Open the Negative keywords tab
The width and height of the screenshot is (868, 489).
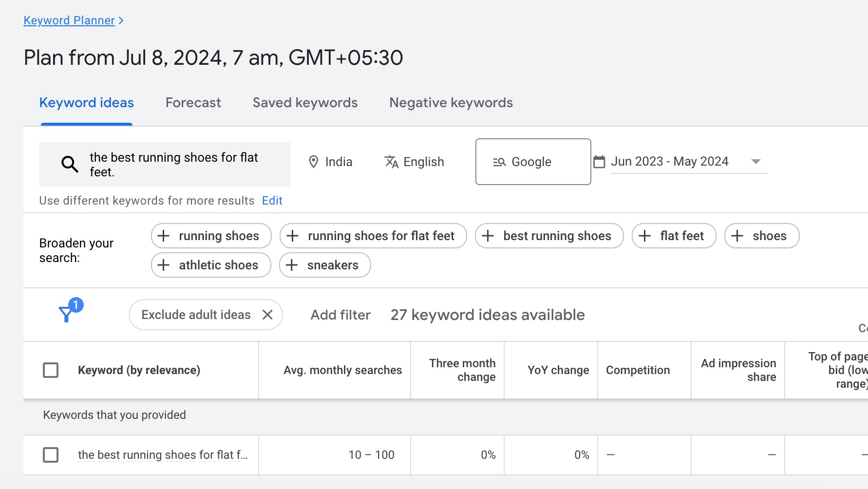pos(451,103)
